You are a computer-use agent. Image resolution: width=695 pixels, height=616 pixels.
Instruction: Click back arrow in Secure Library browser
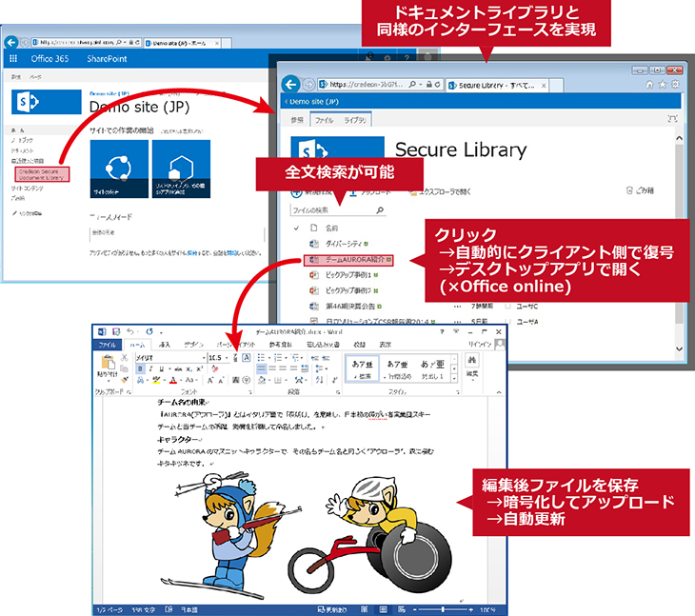click(x=292, y=84)
